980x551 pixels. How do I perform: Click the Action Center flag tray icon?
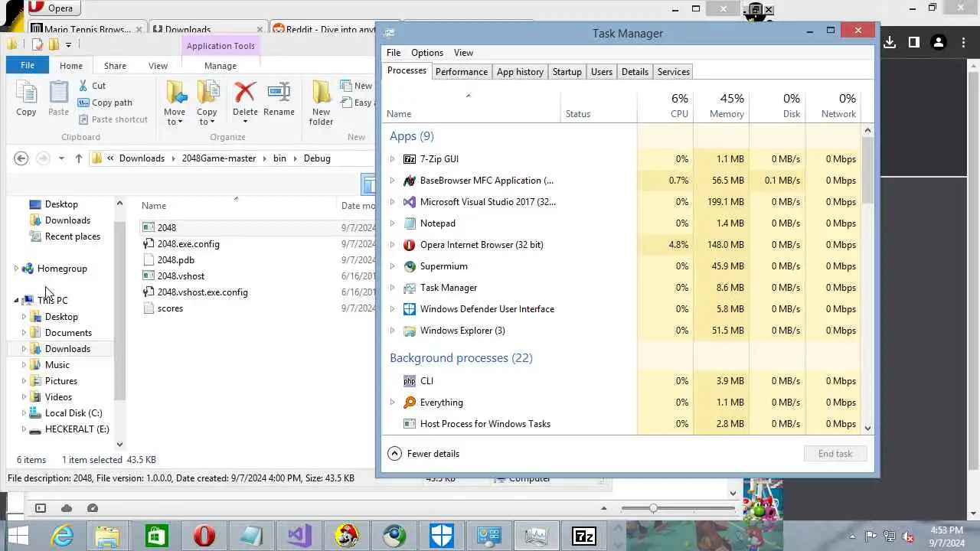[x=871, y=536]
